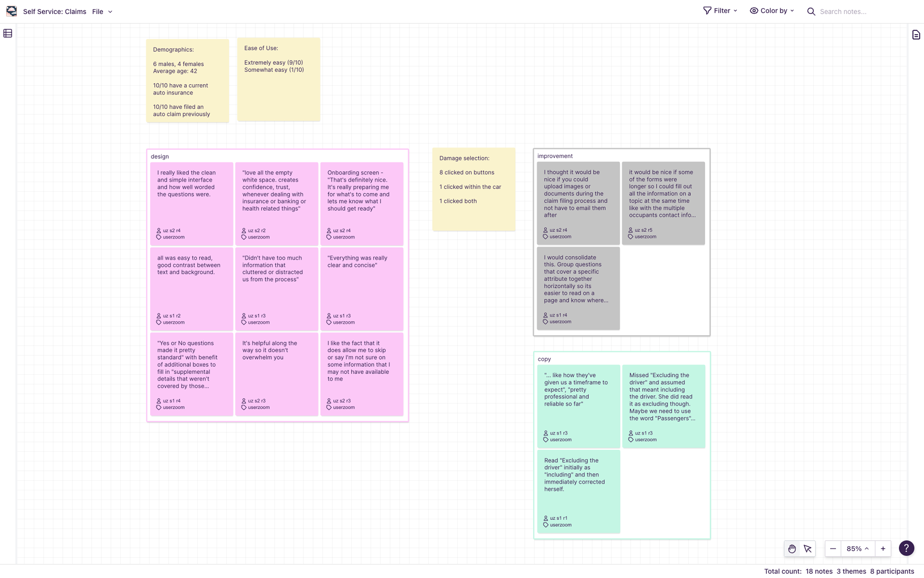Click the design theme label
The height and width of the screenshot is (578, 924).
(x=160, y=156)
